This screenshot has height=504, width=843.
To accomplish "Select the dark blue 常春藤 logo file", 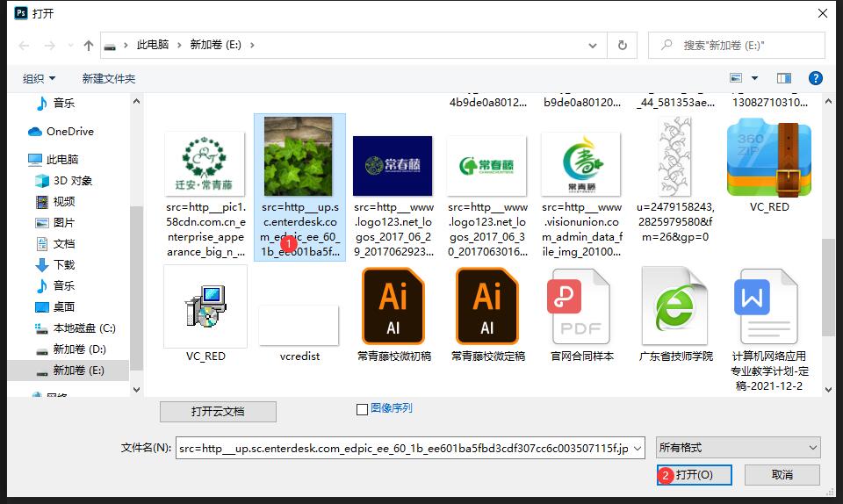I will pyautogui.click(x=393, y=196).
